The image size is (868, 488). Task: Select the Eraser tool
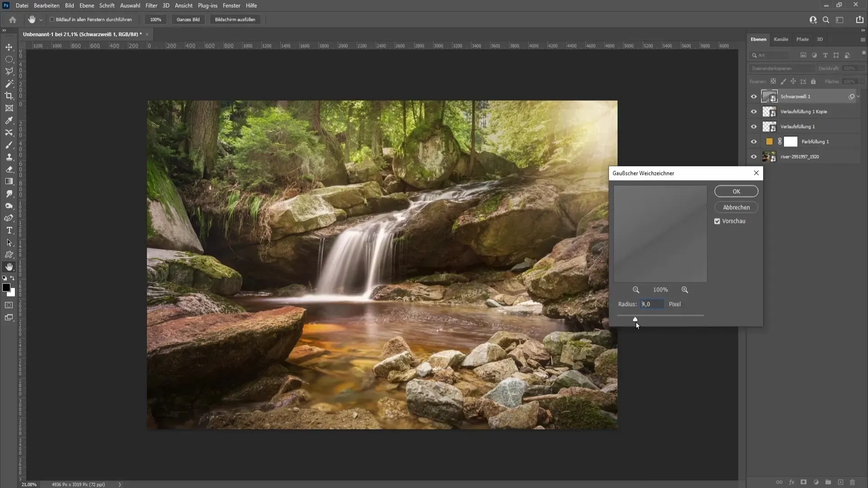[9, 169]
